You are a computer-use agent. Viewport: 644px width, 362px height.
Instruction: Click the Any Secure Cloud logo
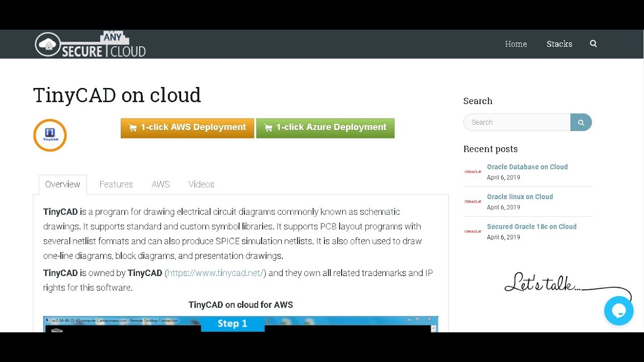pyautogui.click(x=91, y=44)
